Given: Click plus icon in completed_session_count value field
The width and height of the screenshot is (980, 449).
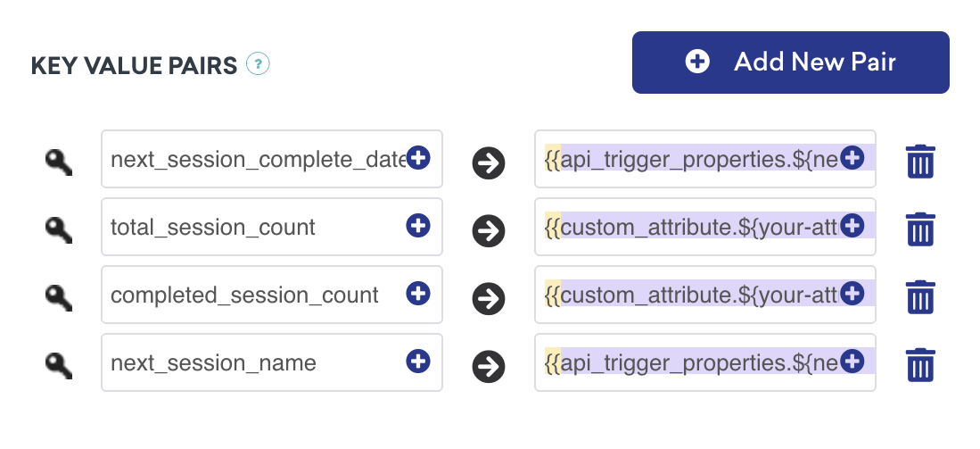Looking at the screenshot, I should coord(852,293).
